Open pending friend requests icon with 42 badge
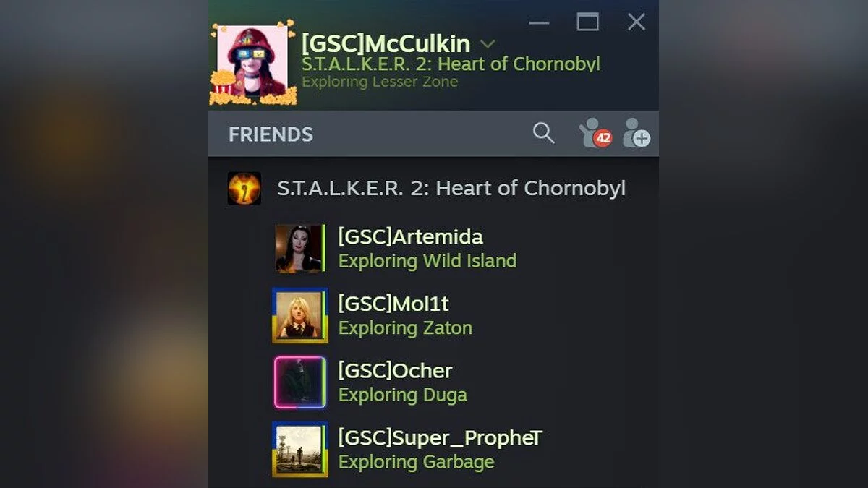The height and width of the screenshot is (488, 868). click(x=595, y=133)
